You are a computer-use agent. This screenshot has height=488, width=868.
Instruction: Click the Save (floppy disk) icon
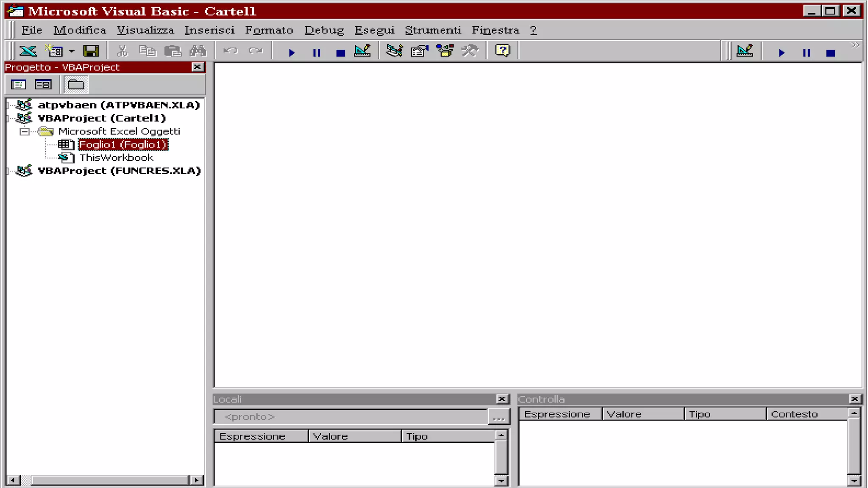click(x=91, y=51)
